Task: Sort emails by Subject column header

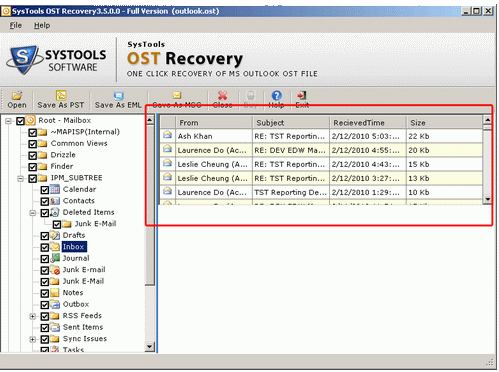Action: [291, 123]
